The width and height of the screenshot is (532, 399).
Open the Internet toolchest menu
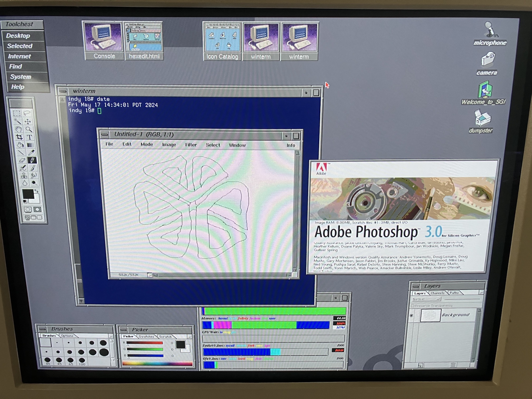pos(25,56)
